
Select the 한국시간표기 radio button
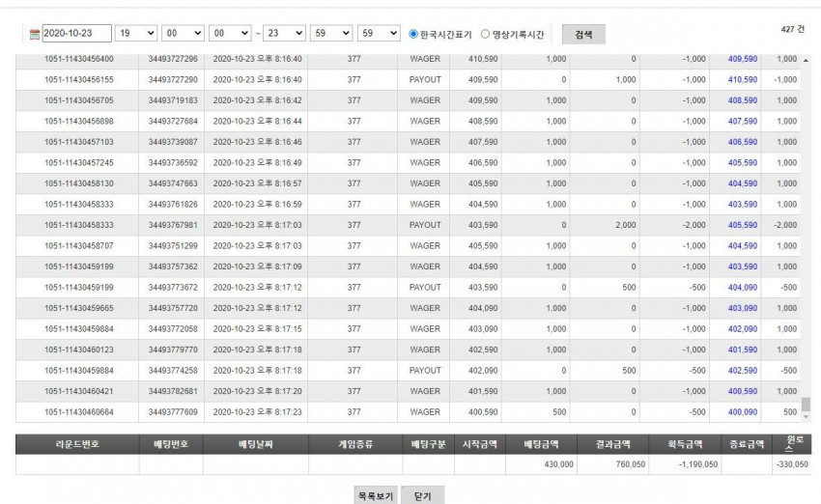tap(413, 34)
